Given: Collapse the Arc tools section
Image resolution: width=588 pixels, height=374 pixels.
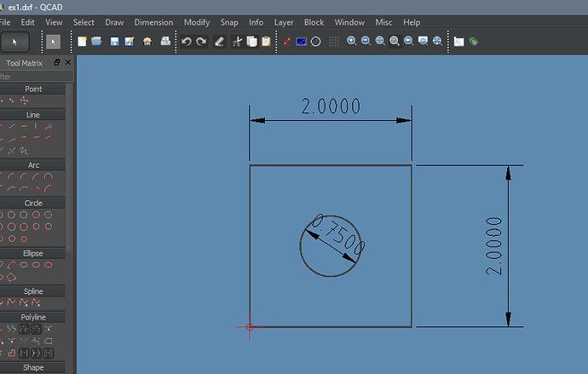Looking at the screenshot, I should tap(32, 165).
